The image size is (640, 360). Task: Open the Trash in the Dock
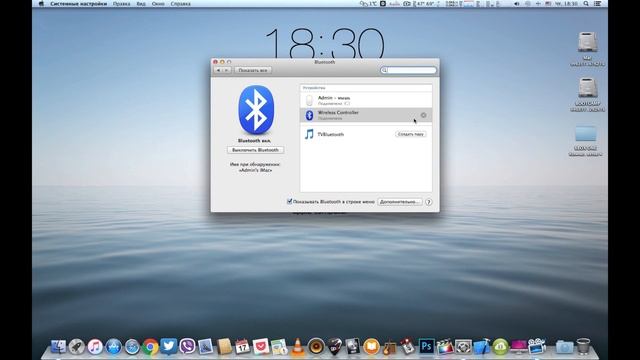tap(584, 346)
